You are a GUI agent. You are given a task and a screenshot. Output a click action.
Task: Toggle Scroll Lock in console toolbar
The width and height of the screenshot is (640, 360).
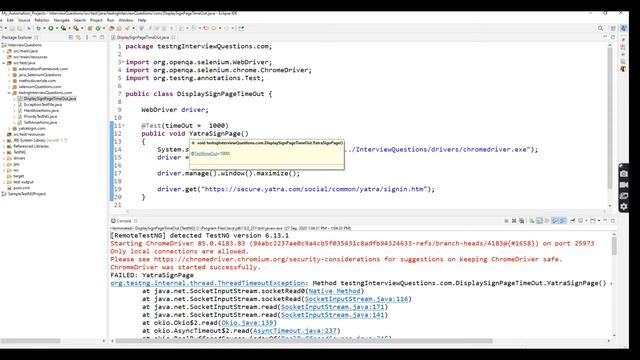(x=540, y=221)
